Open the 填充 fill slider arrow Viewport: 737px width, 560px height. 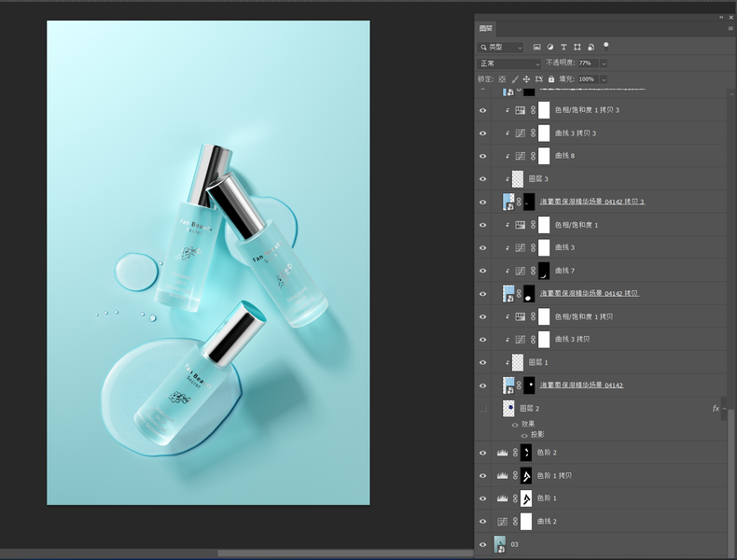[604, 79]
